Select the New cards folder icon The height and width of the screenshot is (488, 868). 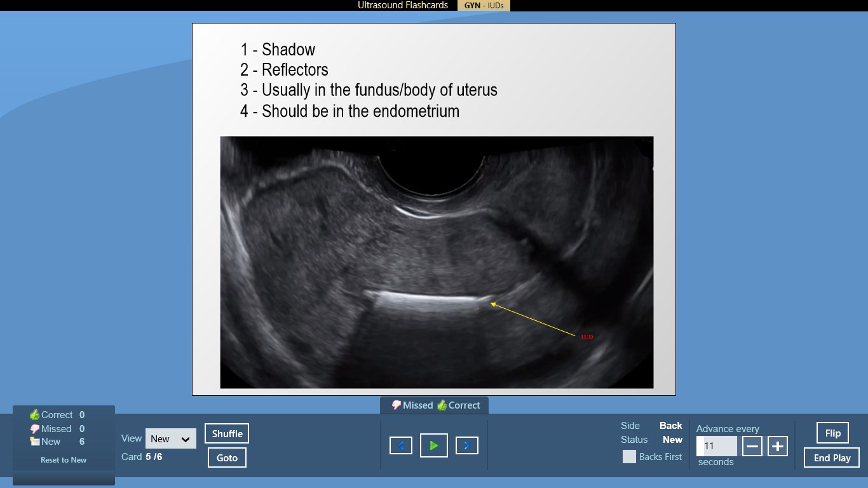click(34, 442)
